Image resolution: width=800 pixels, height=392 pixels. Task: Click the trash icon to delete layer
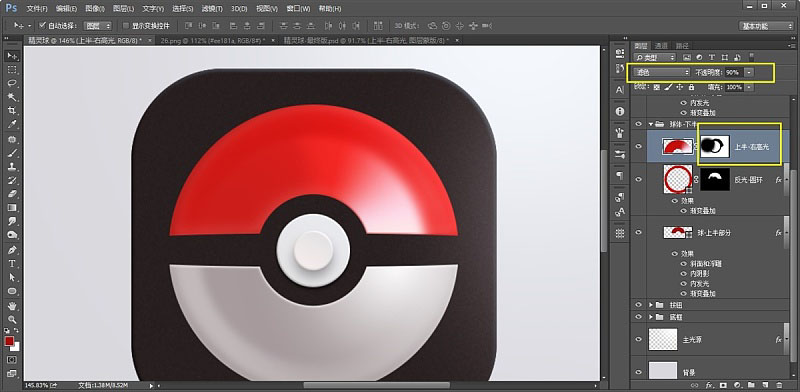pos(779,385)
